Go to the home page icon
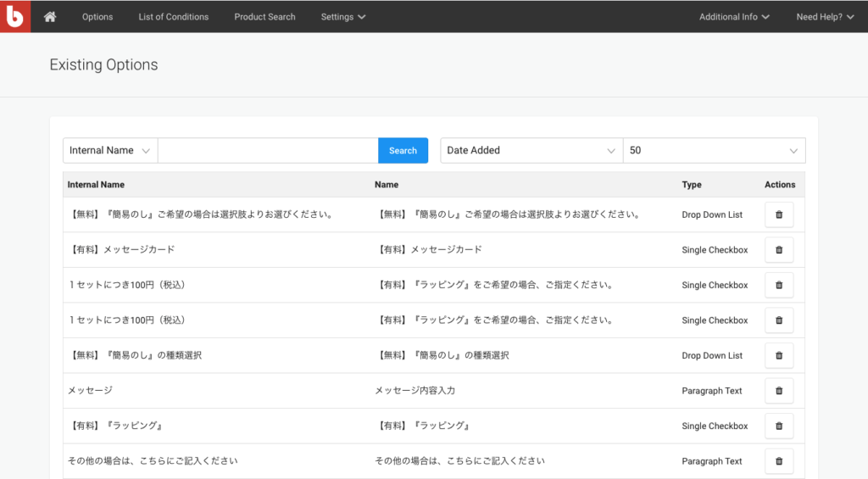The height and width of the screenshot is (479, 868). coord(50,17)
